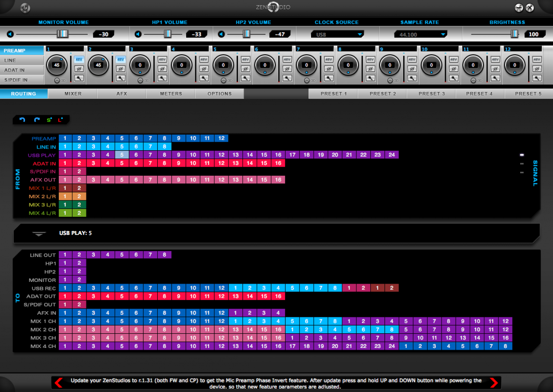
Task: Click phase invert icon on preamp 10
Action: [x=454, y=69]
